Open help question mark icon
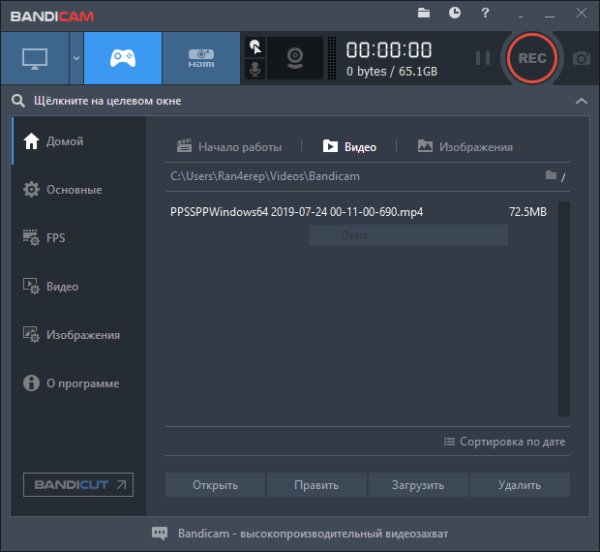The height and width of the screenshot is (552, 600). coord(485,13)
